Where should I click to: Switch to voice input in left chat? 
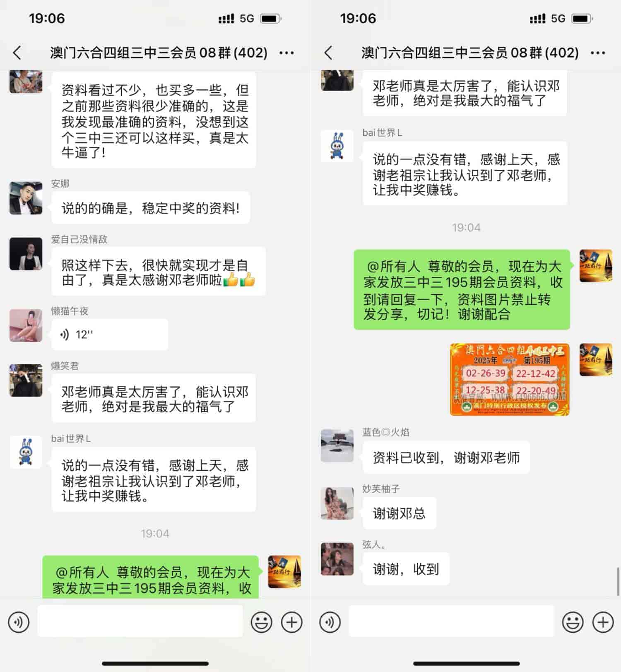point(19,622)
